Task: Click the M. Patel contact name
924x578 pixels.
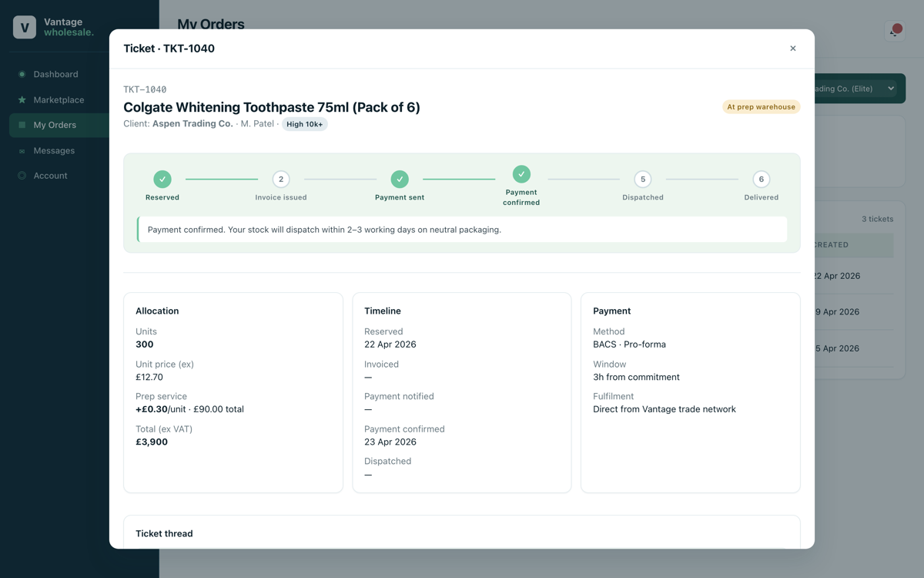Action: pos(257,123)
